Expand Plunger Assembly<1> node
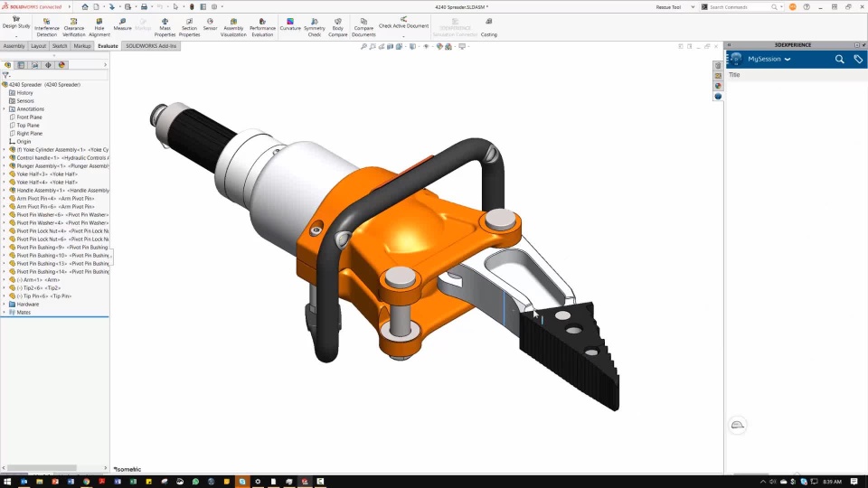868x488 pixels. tap(5, 166)
